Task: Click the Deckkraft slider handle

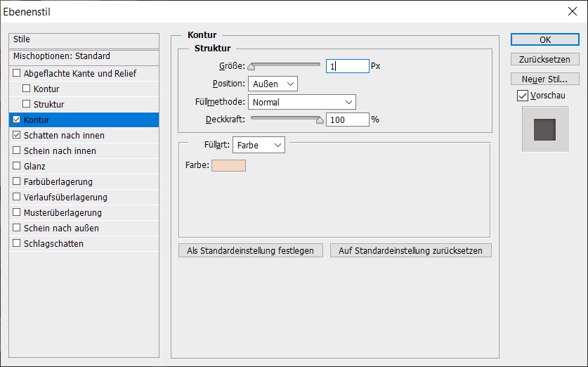Action: [x=320, y=120]
